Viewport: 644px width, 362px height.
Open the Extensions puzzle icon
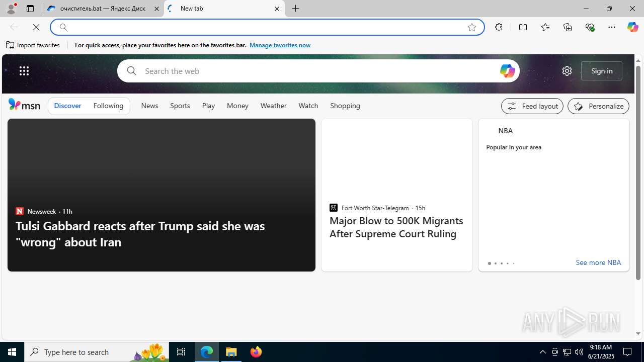tap(499, 27)
